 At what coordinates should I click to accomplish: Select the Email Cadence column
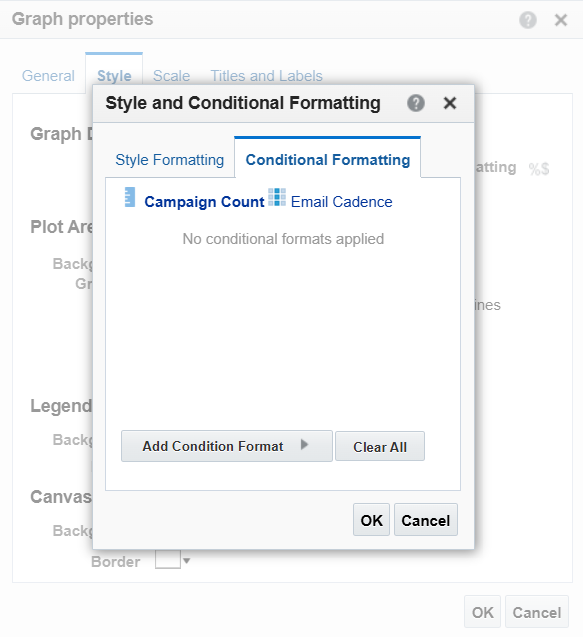point(342,202)
